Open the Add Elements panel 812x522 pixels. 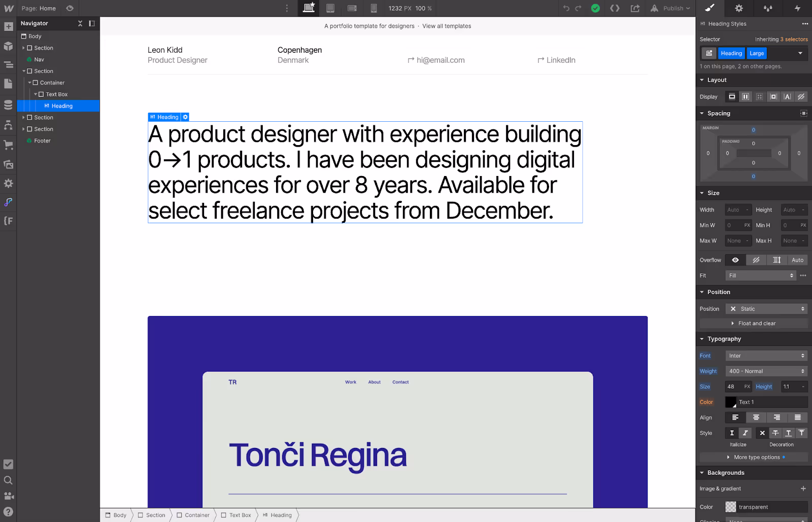click(8, 26)
